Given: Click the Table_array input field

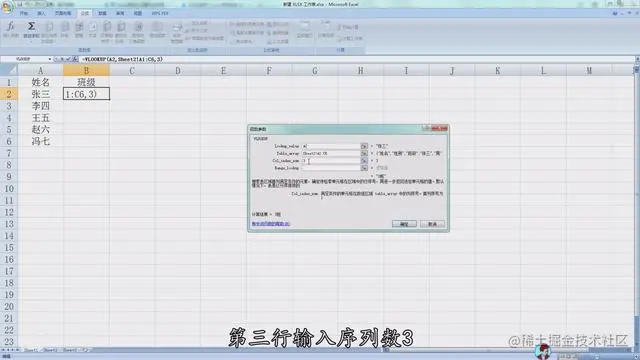Looking at the screenshot, I should coord(331,153).
